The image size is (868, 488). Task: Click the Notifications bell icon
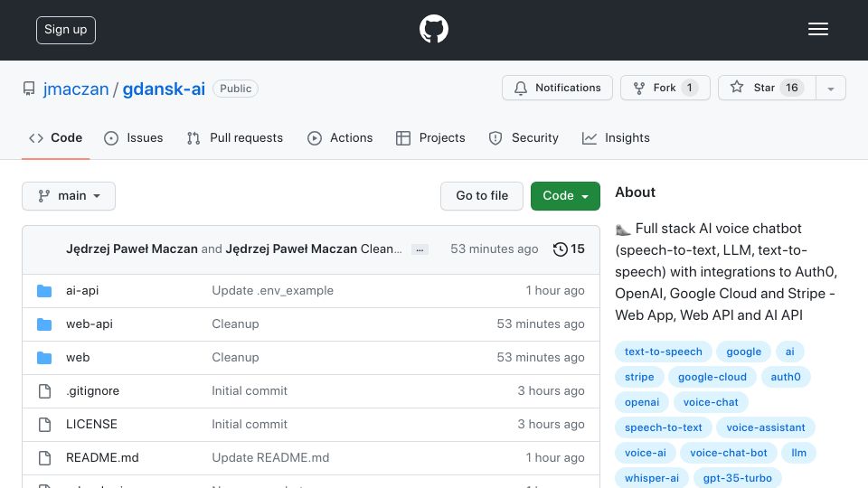pos(521,88)
